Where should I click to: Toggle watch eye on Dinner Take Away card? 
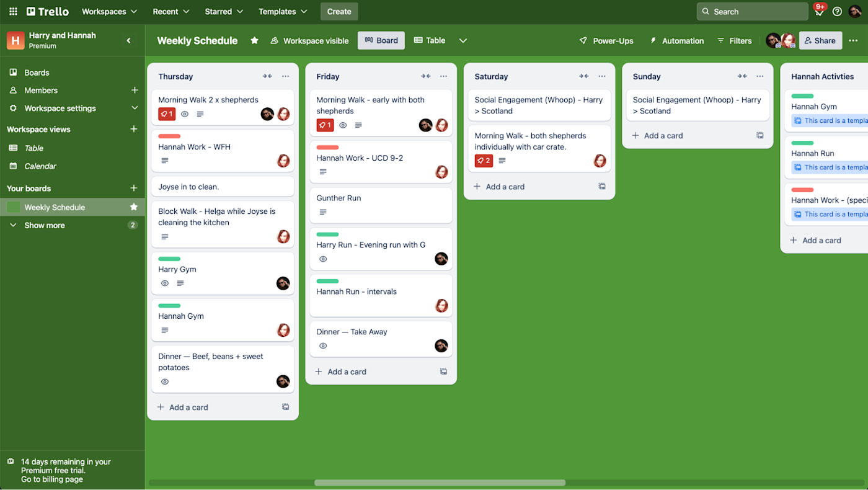[323, 345]
